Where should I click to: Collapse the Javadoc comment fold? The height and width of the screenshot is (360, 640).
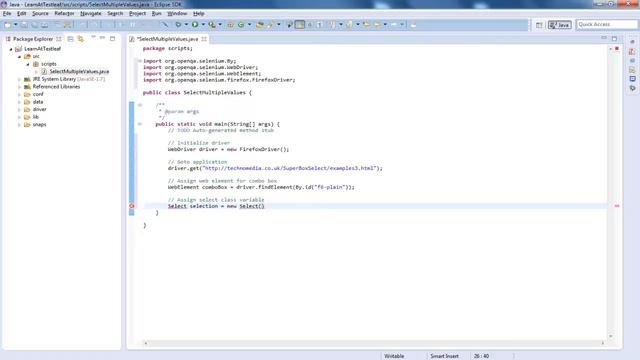(140, 105)
